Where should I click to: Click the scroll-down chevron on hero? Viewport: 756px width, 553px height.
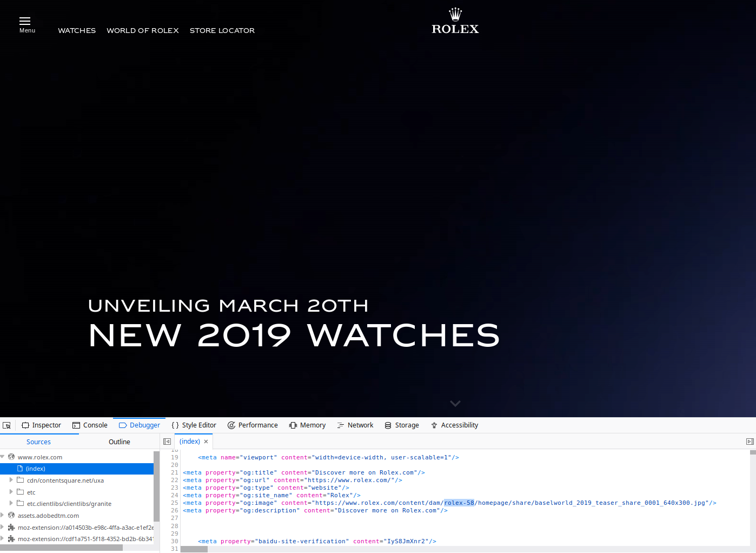455,404
